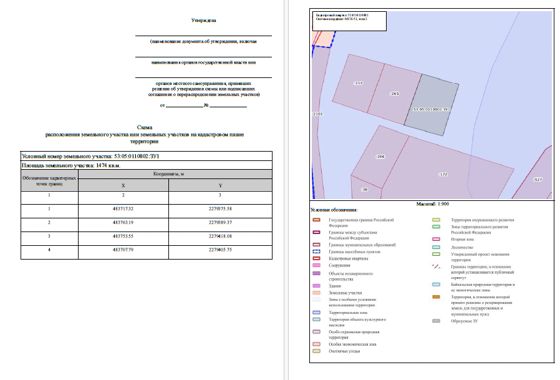Viewport: 560px width, 380px height.
Task: Click the 'Условные обозначения' legend heading
Action: (x=335, y=210)
